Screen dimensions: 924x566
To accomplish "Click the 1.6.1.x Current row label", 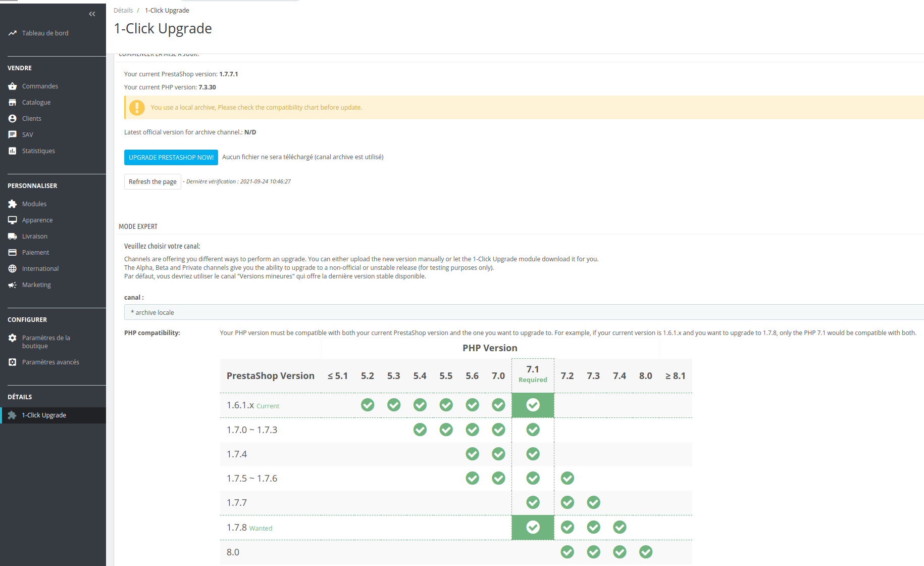I will (253, 405).
